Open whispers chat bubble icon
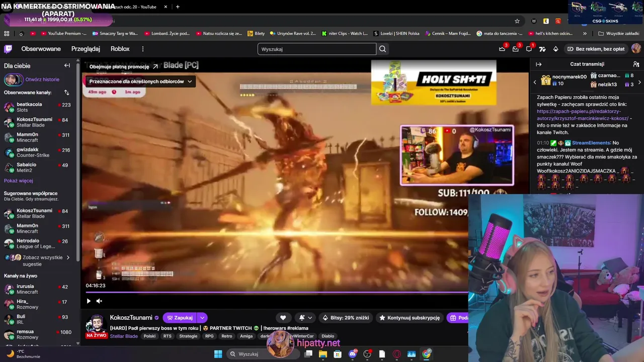This screenshot has width=644, height=362. point(529,49)
